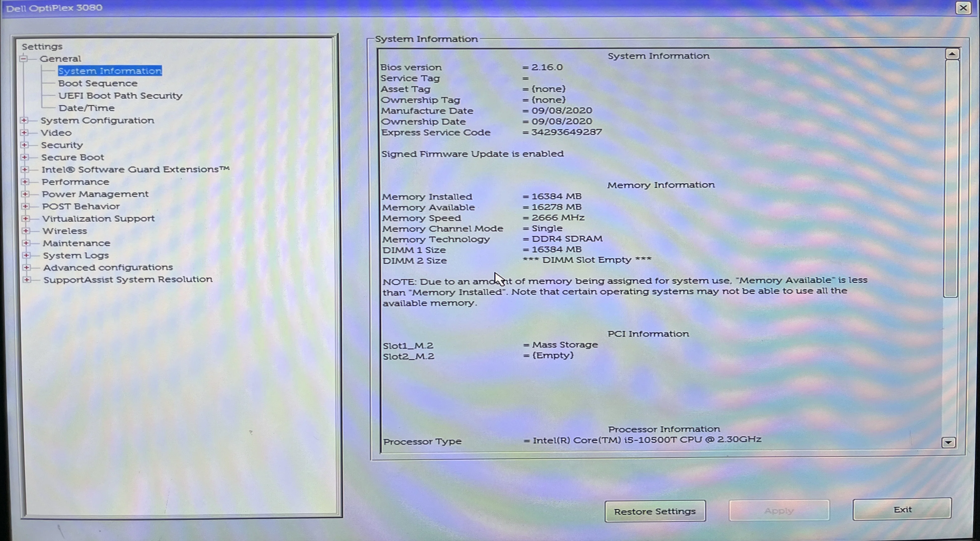Close the Dell OptiPlex 3080 window
This screenshot has height=541, width=980.
pos(963,8)
